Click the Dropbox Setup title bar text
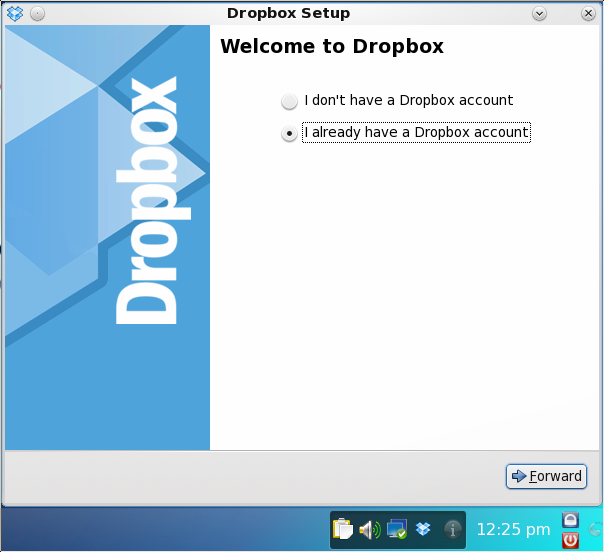The height and width of the screenshot is (552, 604). coord(289,13)
